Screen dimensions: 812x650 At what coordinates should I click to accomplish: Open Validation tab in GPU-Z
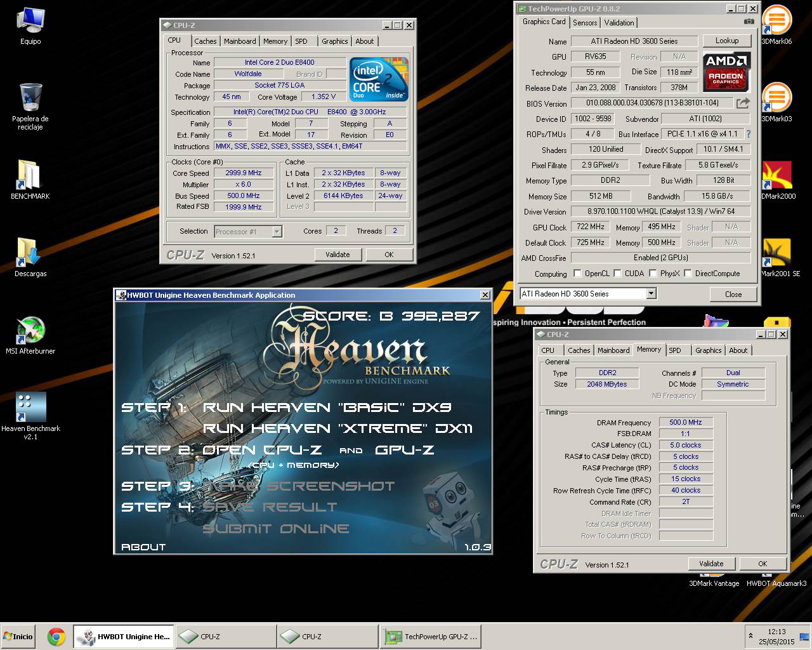click(x=619, y=22)
